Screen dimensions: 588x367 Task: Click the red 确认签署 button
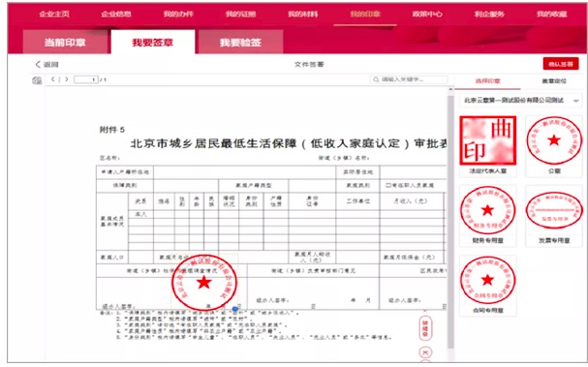click(561, 64)
